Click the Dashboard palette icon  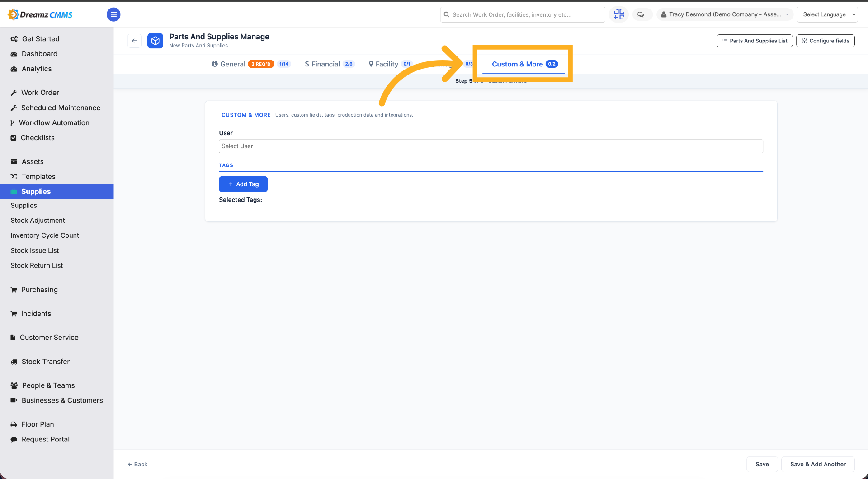pos(14,54)
